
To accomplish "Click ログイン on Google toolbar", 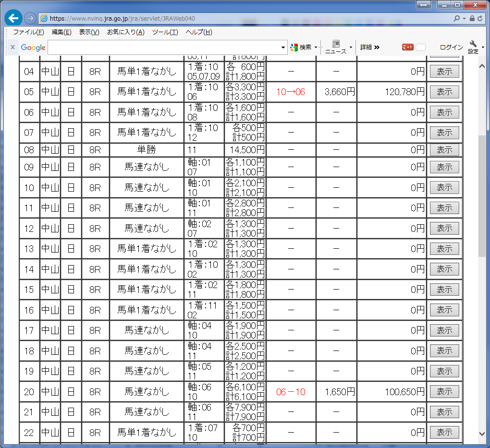I will pyautogui.click(x=451, y=47).
